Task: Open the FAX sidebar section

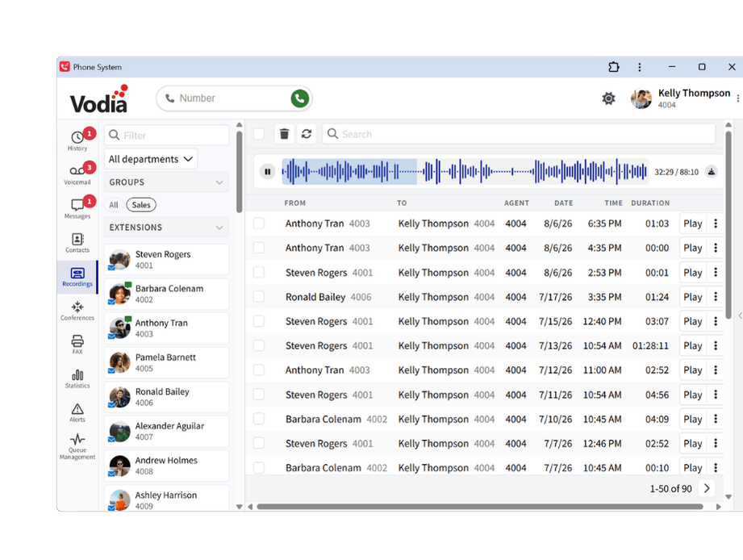Action: tap(77, 345)
